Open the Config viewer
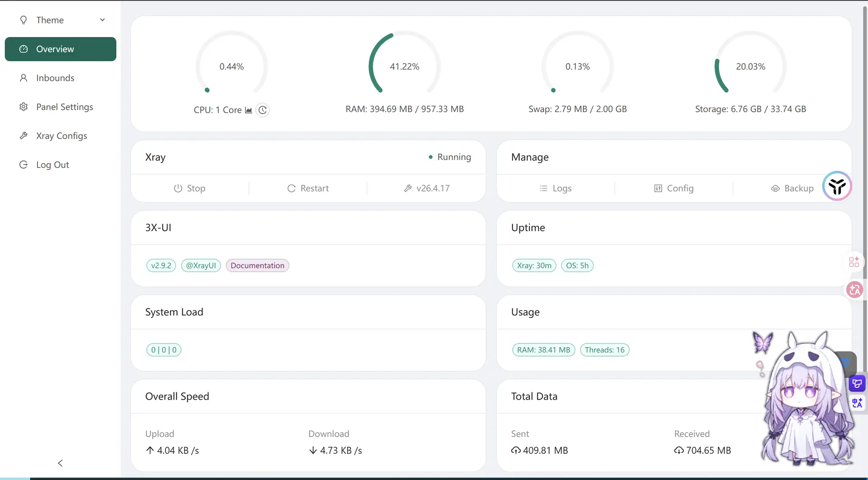The height and width of the screenshot is (480, 868). click(x=674, y=188)
